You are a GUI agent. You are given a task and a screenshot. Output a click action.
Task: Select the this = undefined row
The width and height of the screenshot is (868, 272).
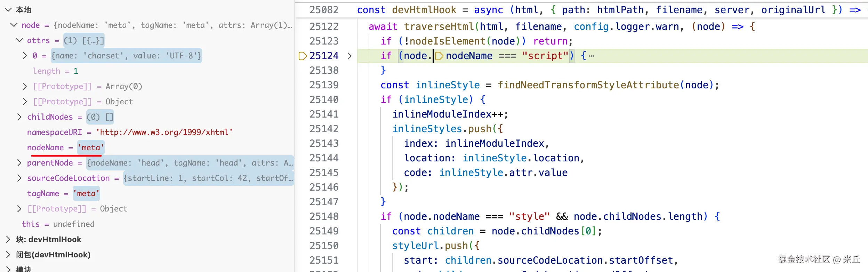58,224
